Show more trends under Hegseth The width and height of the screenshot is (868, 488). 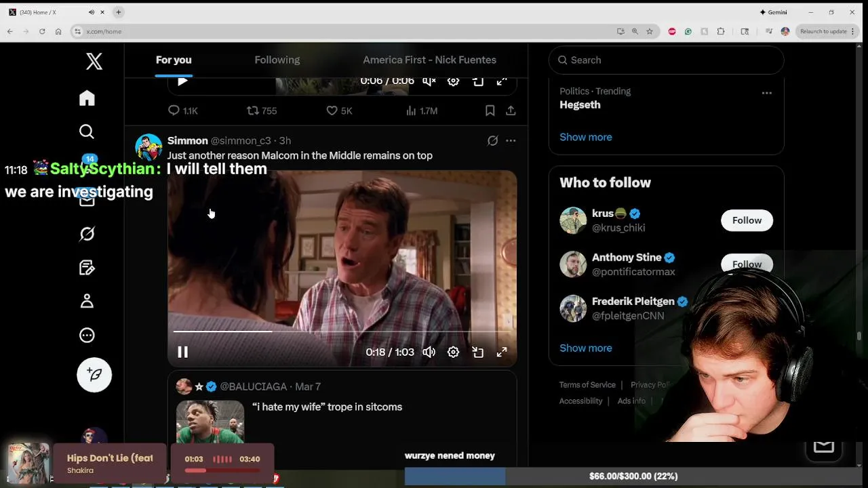[x=586, y=137]
